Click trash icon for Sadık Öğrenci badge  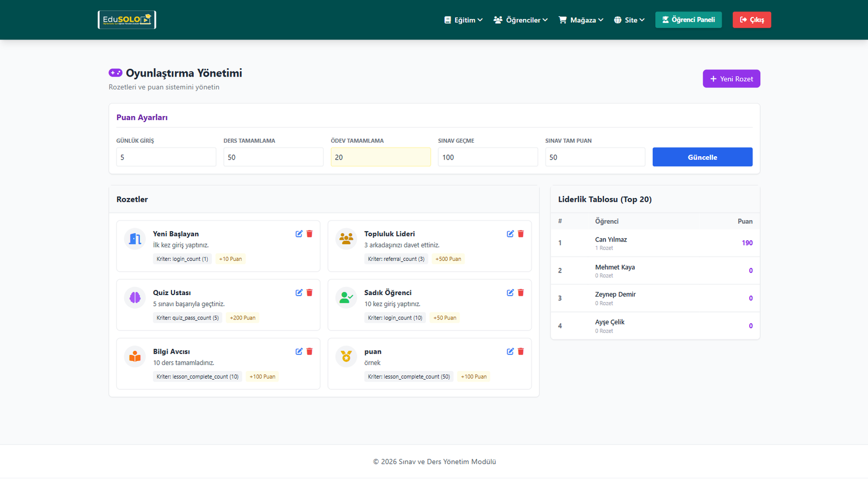click(x=521, y=293)
